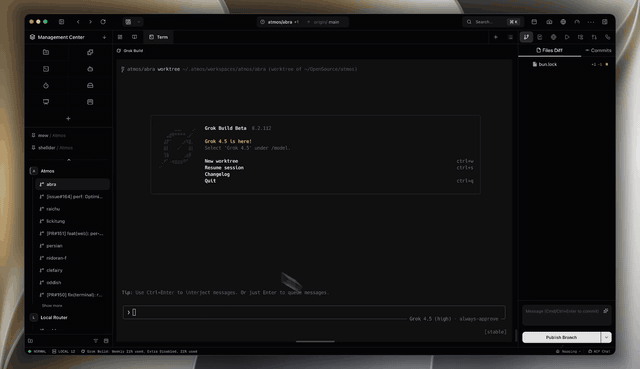
Task: Click the second-row left sidebar grid icon
Action: coord(46,69)
